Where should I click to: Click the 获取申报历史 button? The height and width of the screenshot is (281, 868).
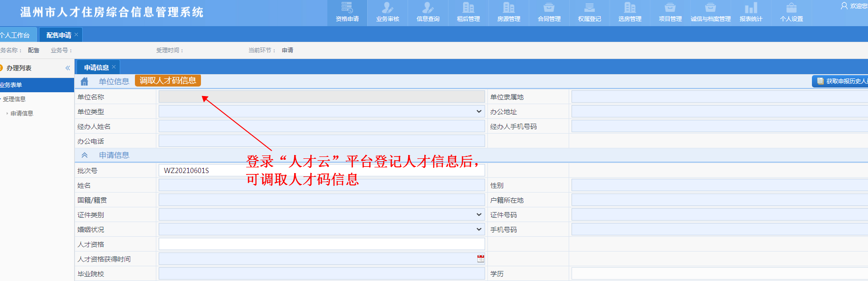pos(841,81)
